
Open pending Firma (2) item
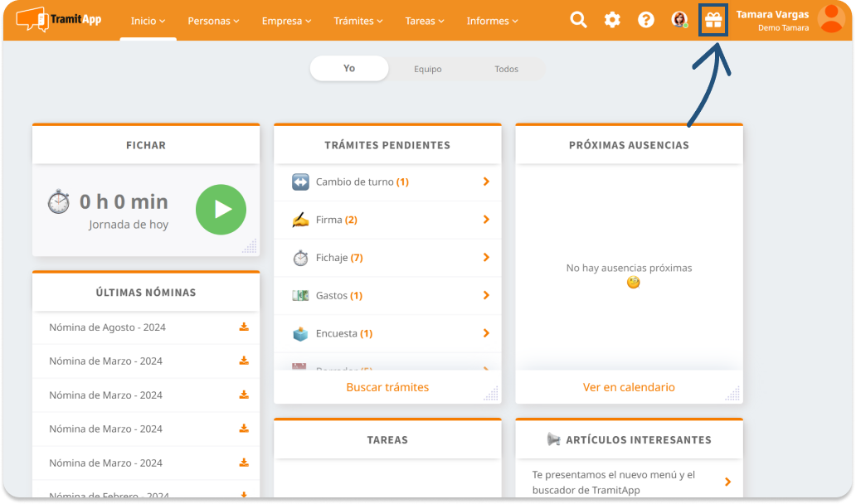pyautogui.click(x=387, y=220)
